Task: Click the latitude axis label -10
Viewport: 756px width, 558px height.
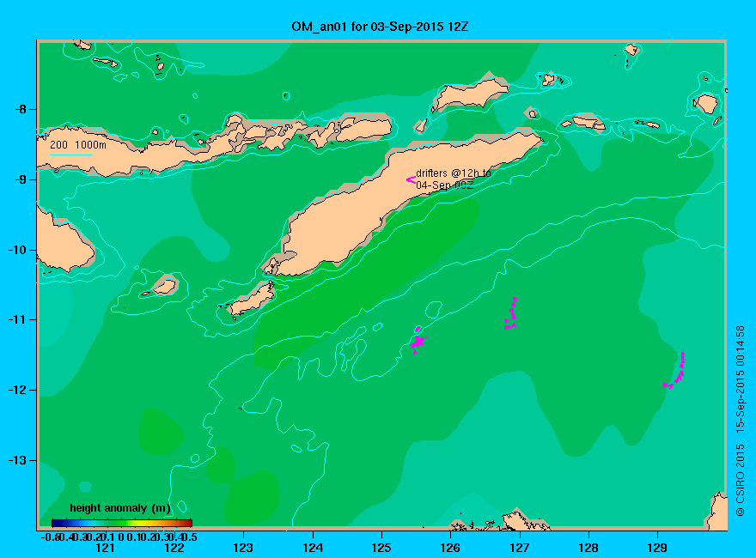Action: pyautogui.click(x=17, y=250)
